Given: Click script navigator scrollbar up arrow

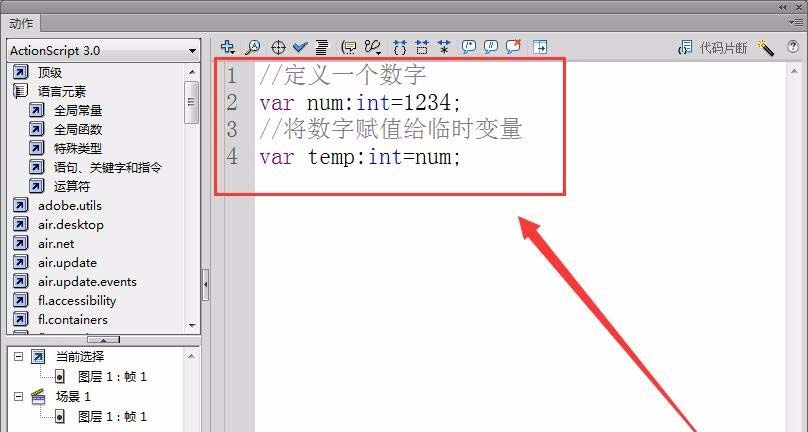Looking at the screenshot, I should 191,356.
